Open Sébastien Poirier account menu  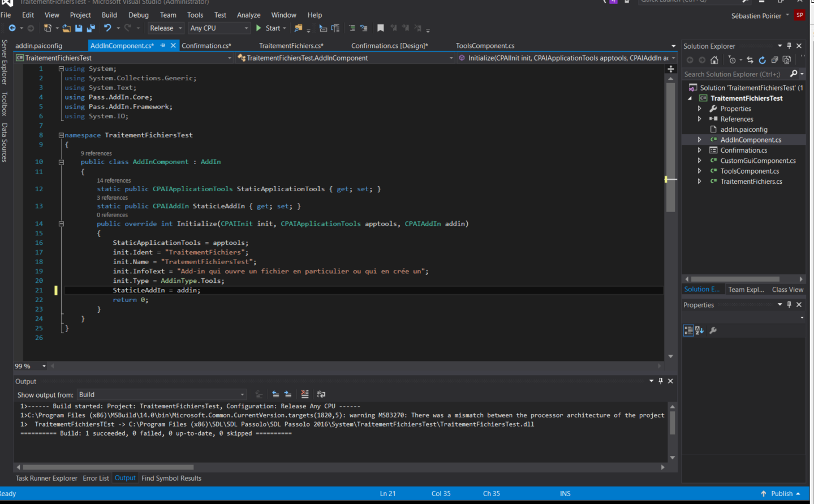760,16
